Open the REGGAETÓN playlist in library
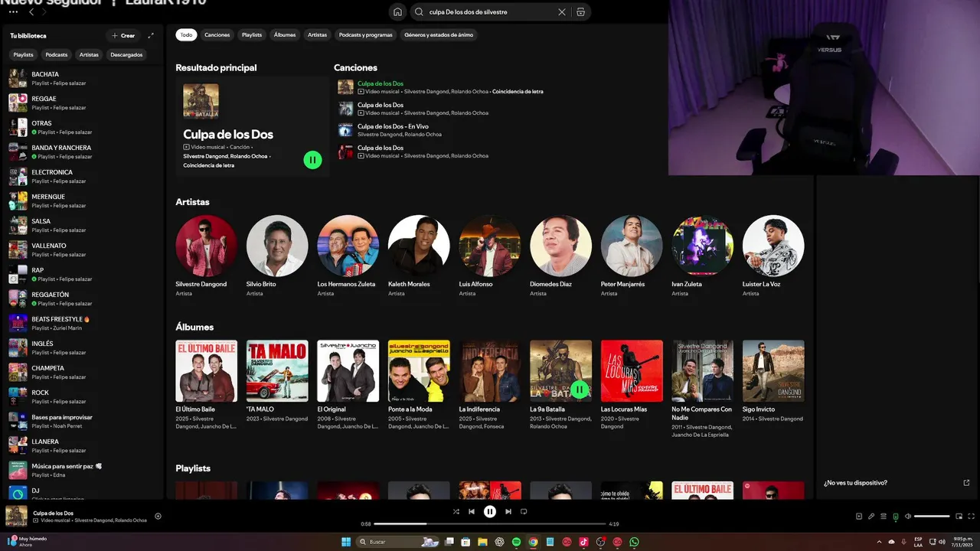980x551 pixels. coord(82,298)
